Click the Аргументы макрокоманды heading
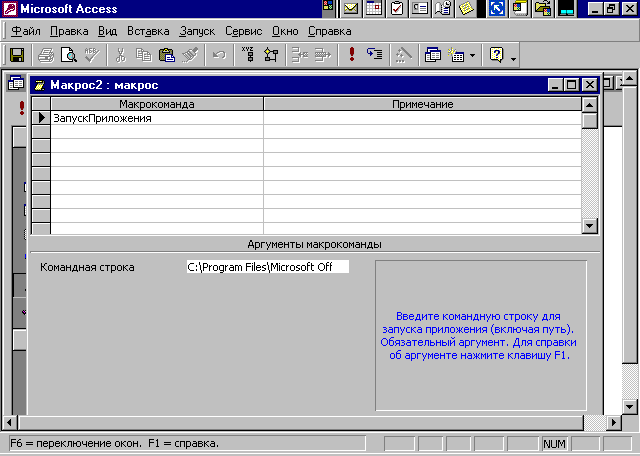This screenshot has width=640, height=456. click(x=314, y=245)
